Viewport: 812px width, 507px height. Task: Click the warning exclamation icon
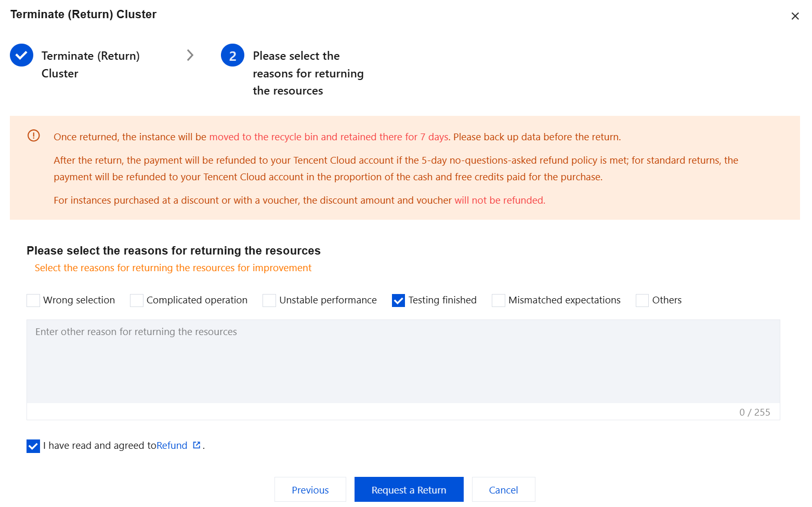[34, 136]
